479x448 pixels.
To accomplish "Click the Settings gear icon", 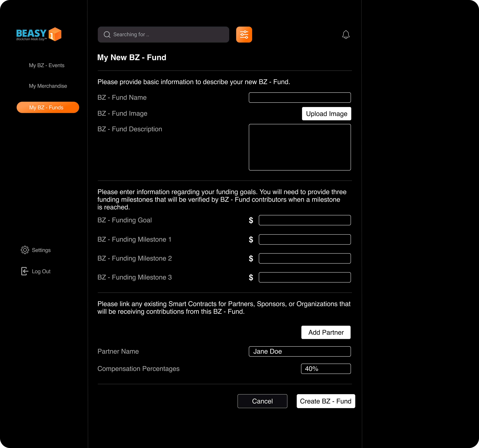I will click(25, 250).
